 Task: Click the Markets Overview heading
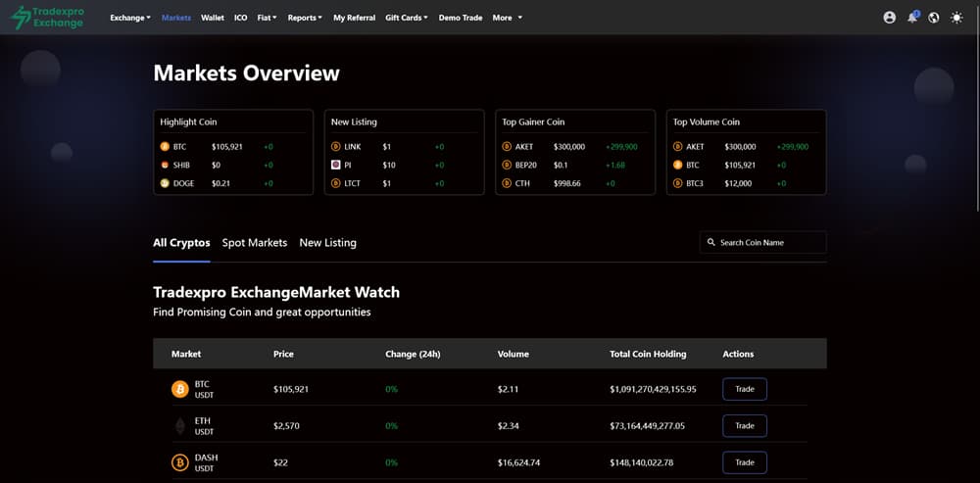coord(246,73)
